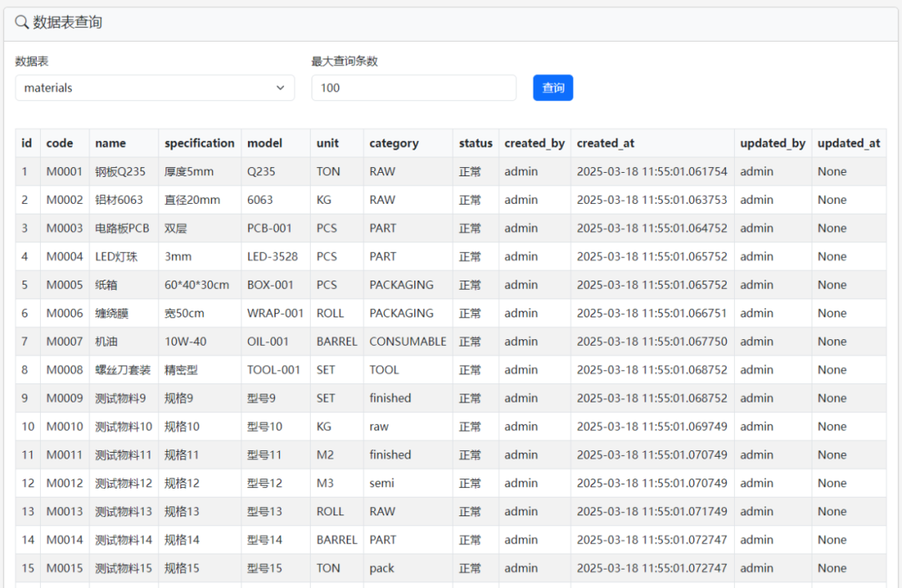Select the timestamp 2025-03-18 11:55:01.067750
902x588 pixels.
(651, 341)
